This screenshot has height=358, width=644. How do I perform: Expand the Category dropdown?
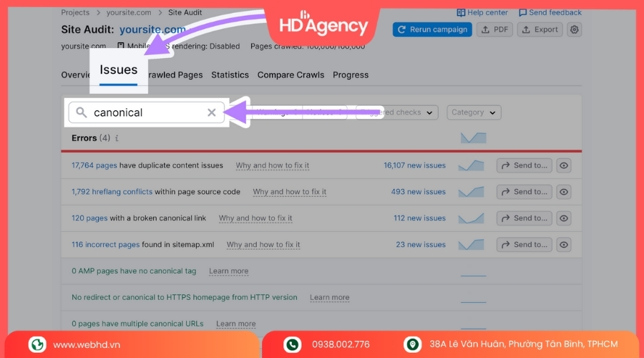pyautogui.click(x=474, y=112)
